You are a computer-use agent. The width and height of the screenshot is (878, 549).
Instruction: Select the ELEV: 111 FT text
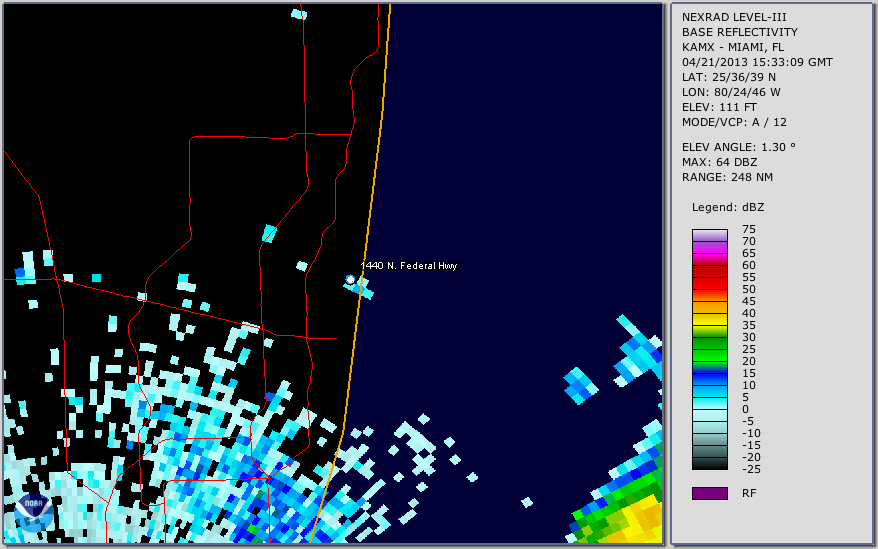[720, 107]
